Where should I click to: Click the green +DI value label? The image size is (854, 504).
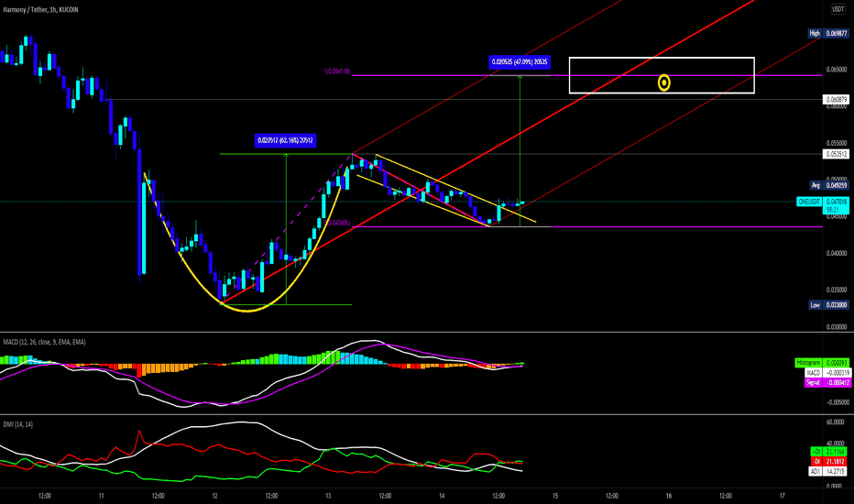point(829,452)
